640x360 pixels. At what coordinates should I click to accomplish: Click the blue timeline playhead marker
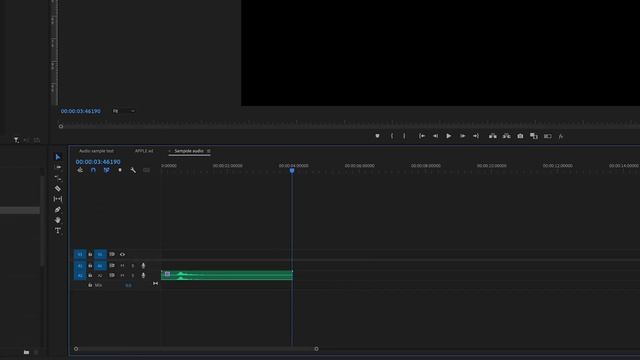pyautogui.click(x=292, y=171)
